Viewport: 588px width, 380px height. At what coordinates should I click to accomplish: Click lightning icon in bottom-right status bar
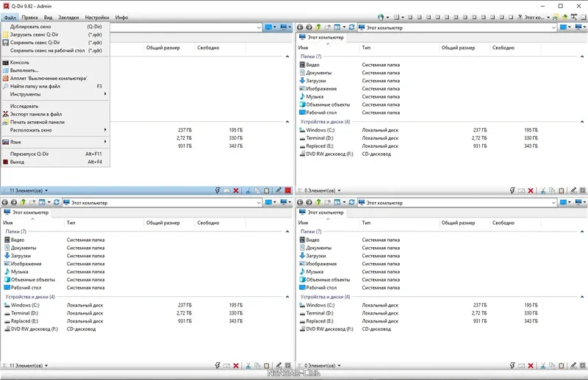click(x=512, y=365)
